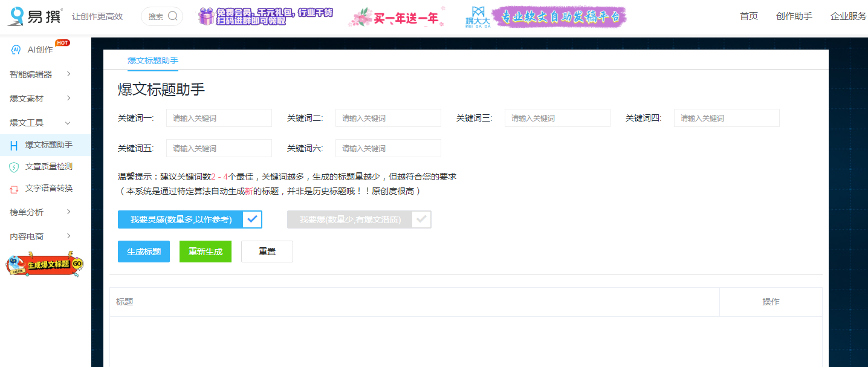This screenshot has width=868, height=367.
Task: Click the 爆文标题助手 H icon in sidebar
Action: 15,145
